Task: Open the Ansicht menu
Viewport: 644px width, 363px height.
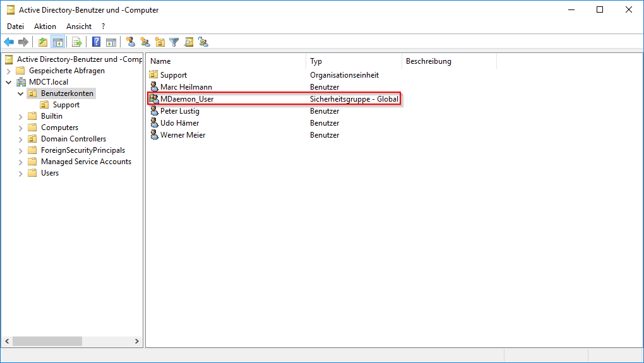Action: pos(79,27)
